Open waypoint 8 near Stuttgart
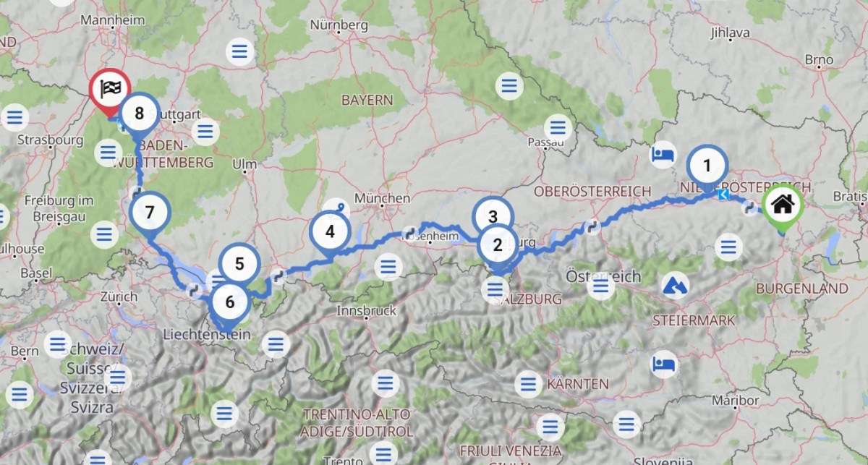The height and width of the screenshot is (465, 868). (x=139, y=114)
